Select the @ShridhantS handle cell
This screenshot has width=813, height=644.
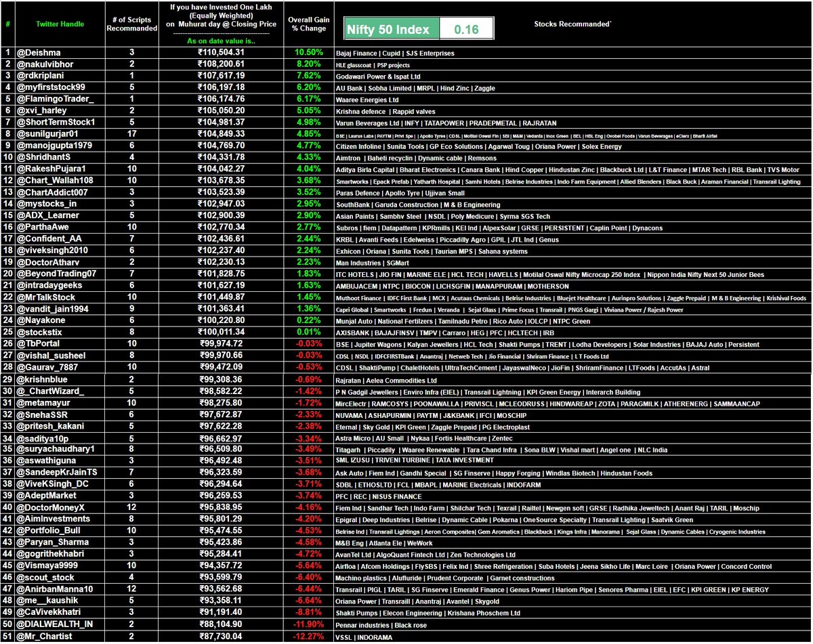[60, 158]
